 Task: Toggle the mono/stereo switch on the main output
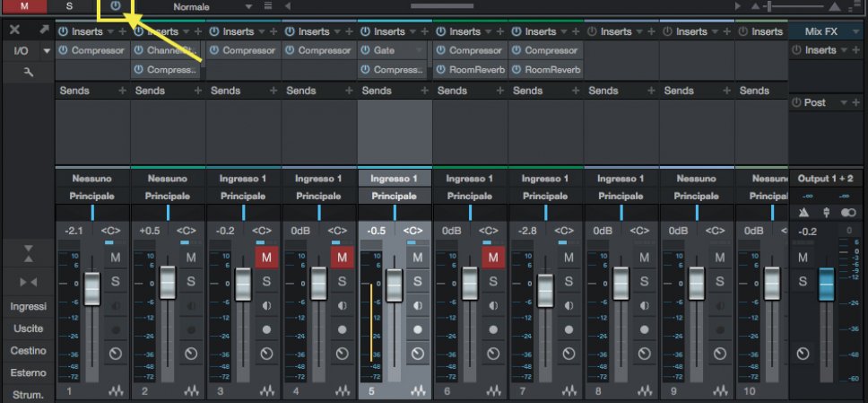[x=848, y=213]
